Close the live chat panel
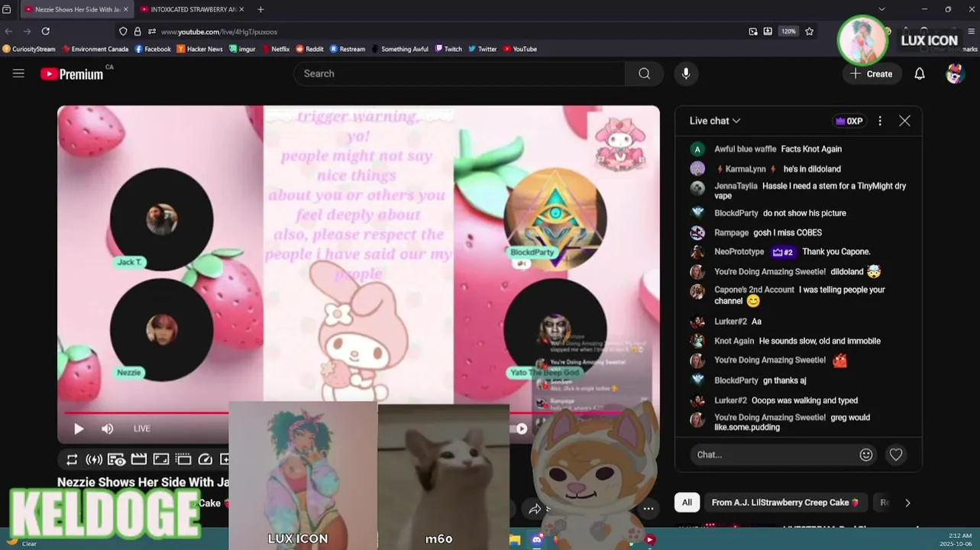Image resolution: width=980 pixels, height=550 pixels. [904, 121]
